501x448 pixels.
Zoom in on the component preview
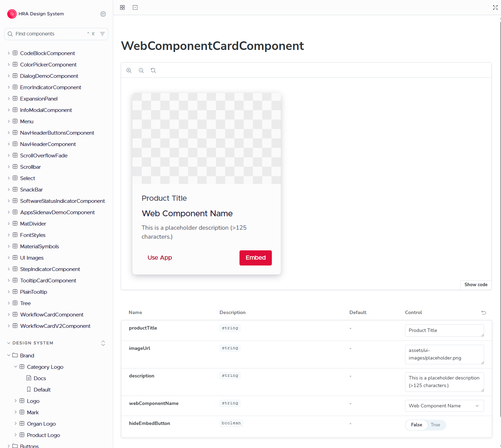tap(129, 70)
